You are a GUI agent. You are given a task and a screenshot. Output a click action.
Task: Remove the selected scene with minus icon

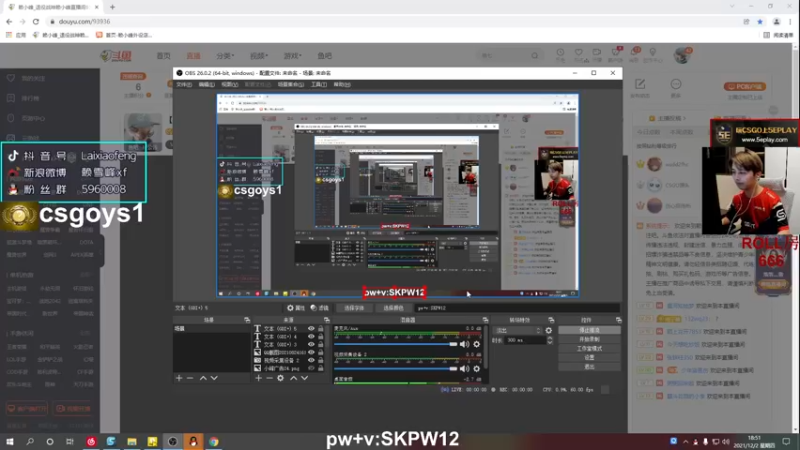[x=190, y=378]
